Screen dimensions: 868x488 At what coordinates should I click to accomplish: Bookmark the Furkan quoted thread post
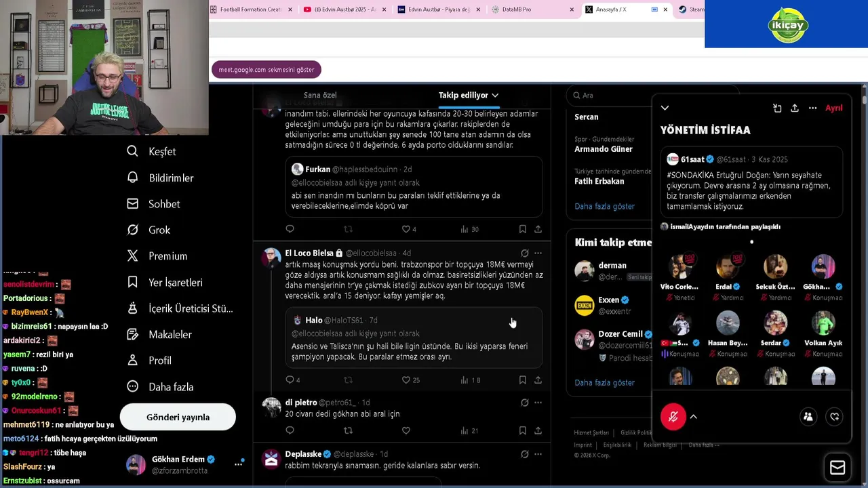pos(522,229)
